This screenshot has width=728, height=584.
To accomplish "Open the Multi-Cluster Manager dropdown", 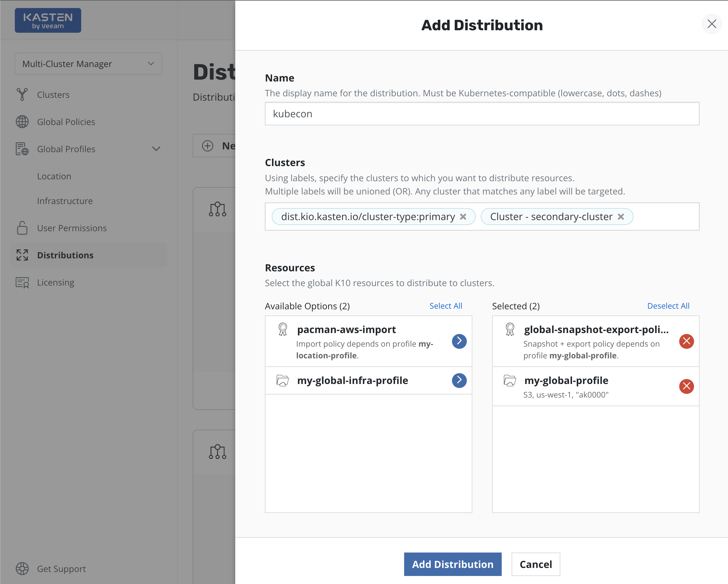I will [x=88, y=64].
